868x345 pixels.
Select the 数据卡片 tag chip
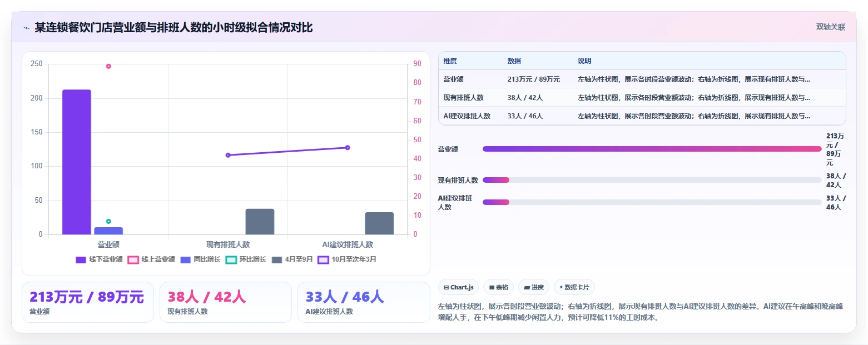[x=574, y=287]
